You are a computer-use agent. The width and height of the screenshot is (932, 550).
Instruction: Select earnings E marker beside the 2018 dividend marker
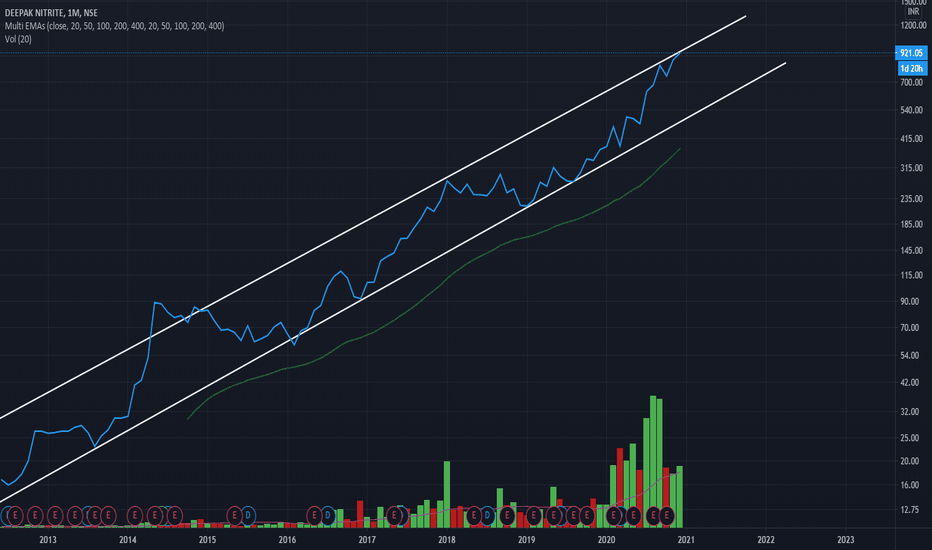click(474, 516)
